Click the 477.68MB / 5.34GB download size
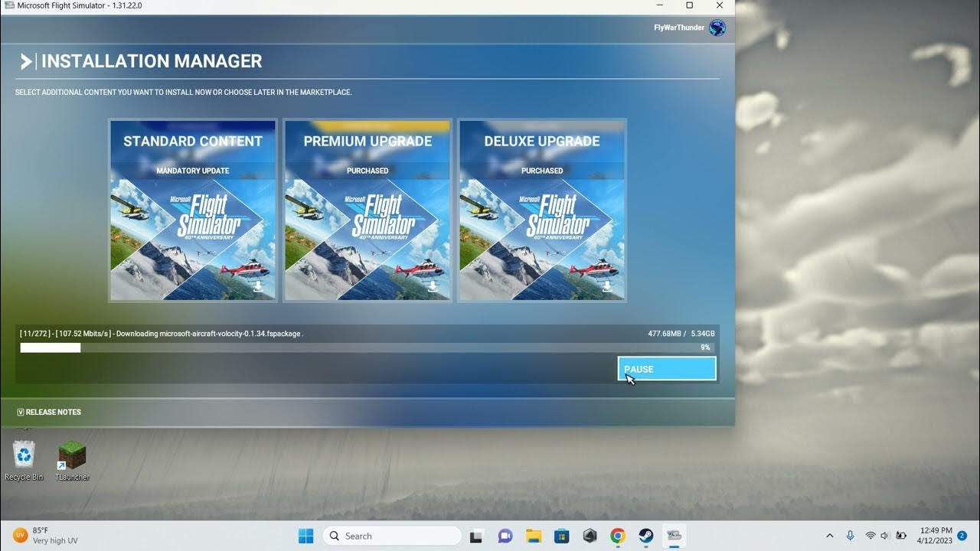 click(681, 334)
